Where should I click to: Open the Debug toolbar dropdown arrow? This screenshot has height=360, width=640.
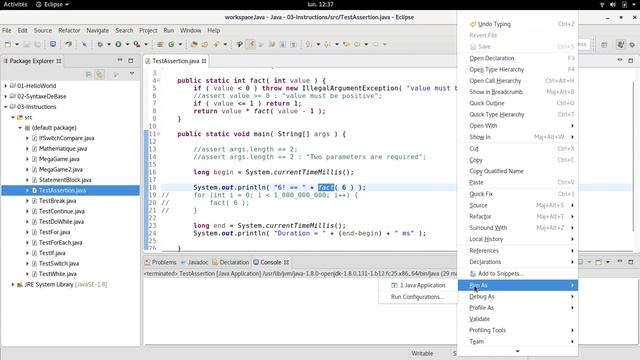tap(109, 44)
